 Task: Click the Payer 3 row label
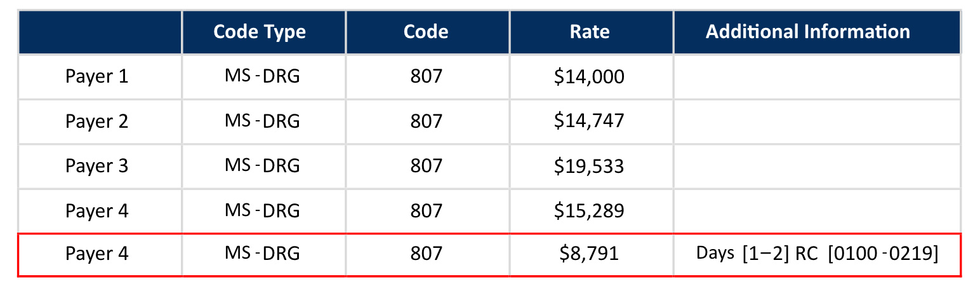click(x=96, y=166)
